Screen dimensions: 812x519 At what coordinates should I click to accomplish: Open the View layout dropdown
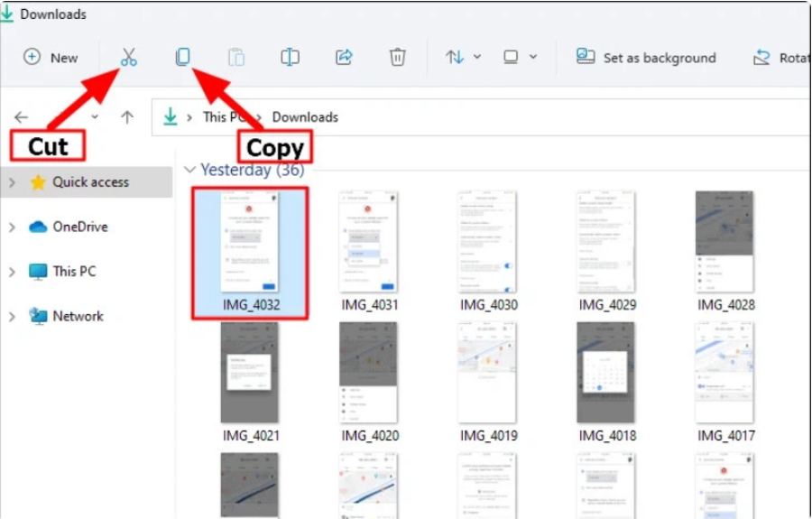coord(521,57)
